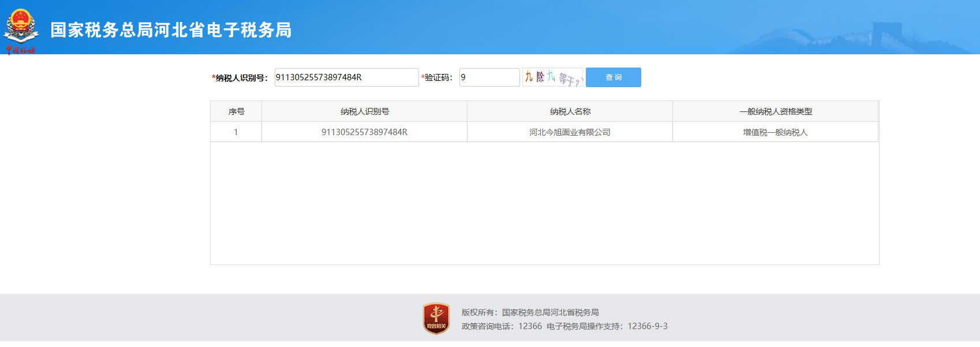The width and height of the screenshot is (980, 347).
Task: Click the 验证码 field label
Action: [x=438, y=78]
